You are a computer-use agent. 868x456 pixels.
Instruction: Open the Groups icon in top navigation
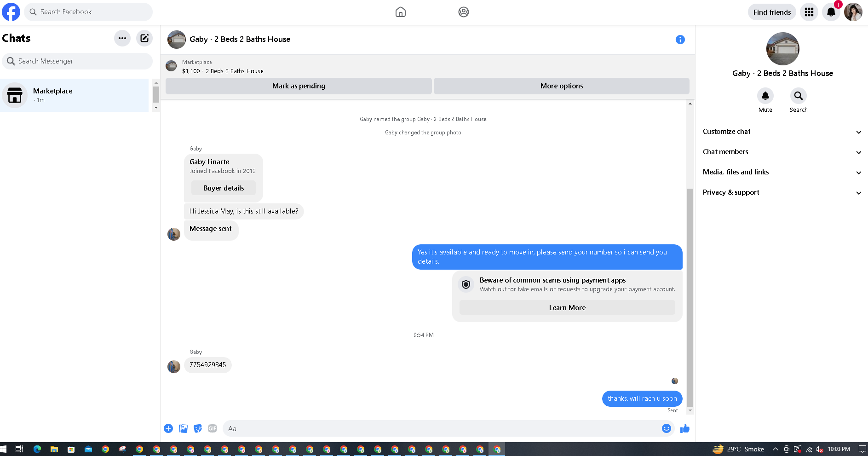464,12
